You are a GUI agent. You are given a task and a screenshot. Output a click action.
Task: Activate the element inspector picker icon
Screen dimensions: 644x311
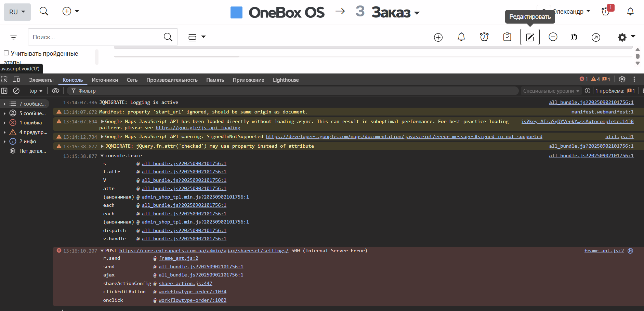[4, 80]
